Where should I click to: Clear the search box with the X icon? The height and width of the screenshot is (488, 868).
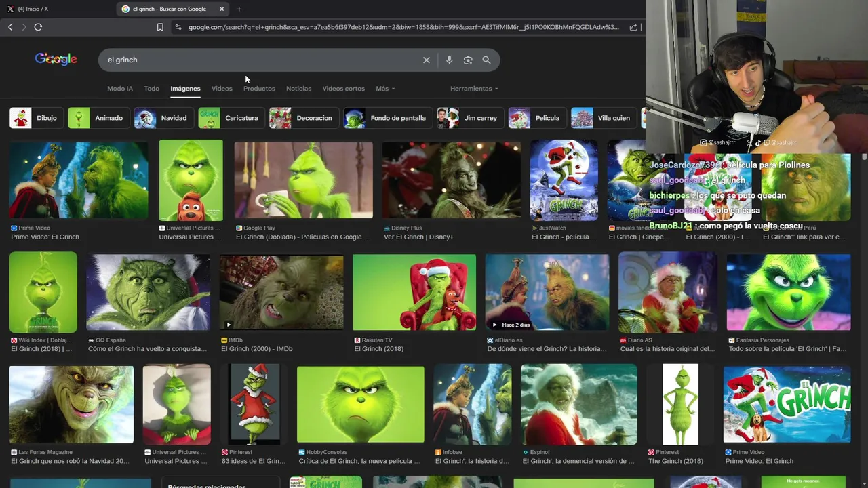click(427, 60)
